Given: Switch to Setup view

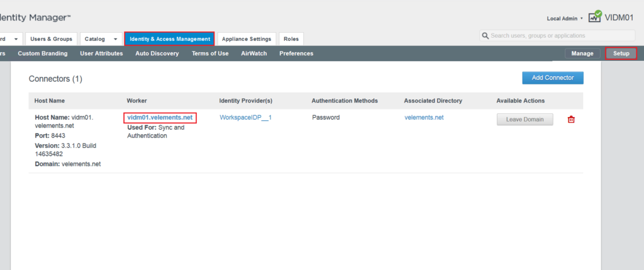Looking at the screenshot, I should [621, 53].
